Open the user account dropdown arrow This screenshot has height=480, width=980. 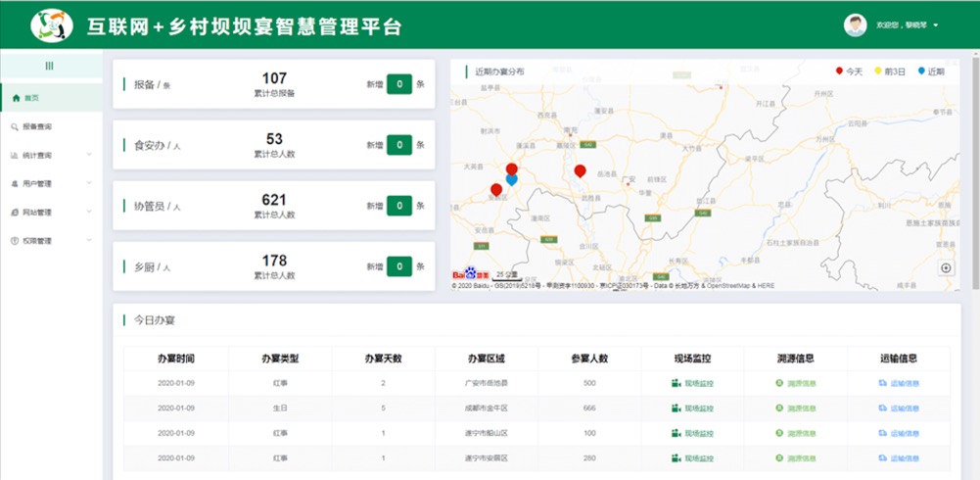(x=936, y=24)
